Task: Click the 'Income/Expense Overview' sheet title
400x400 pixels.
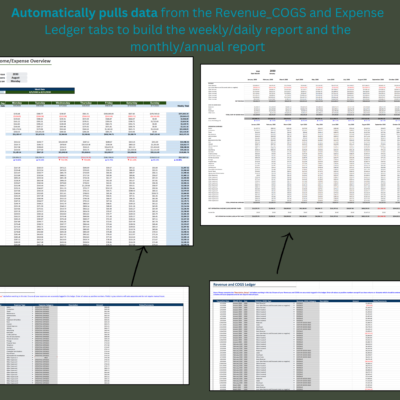Action: (25, 61)
